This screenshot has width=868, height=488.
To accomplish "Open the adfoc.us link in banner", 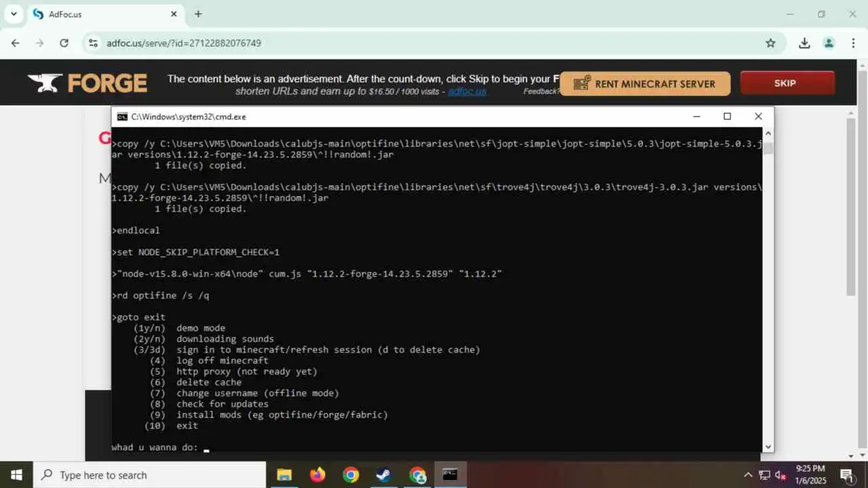I will pos(467,91).
